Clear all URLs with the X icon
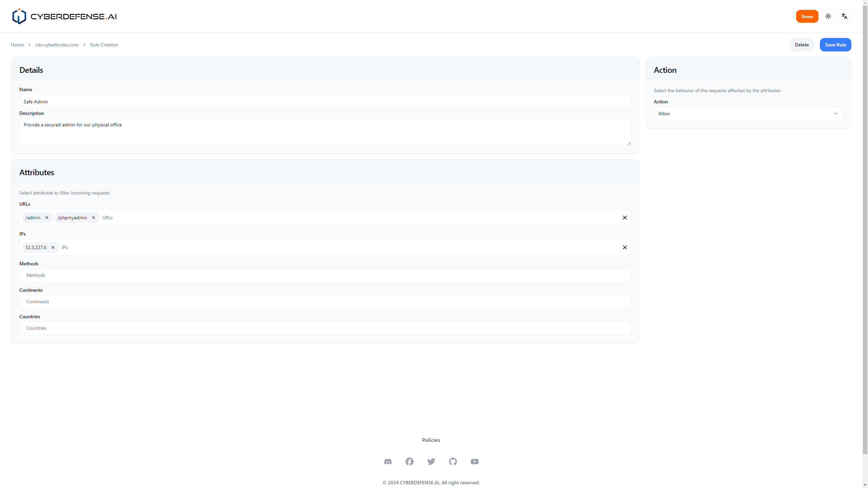 point(625,218)
